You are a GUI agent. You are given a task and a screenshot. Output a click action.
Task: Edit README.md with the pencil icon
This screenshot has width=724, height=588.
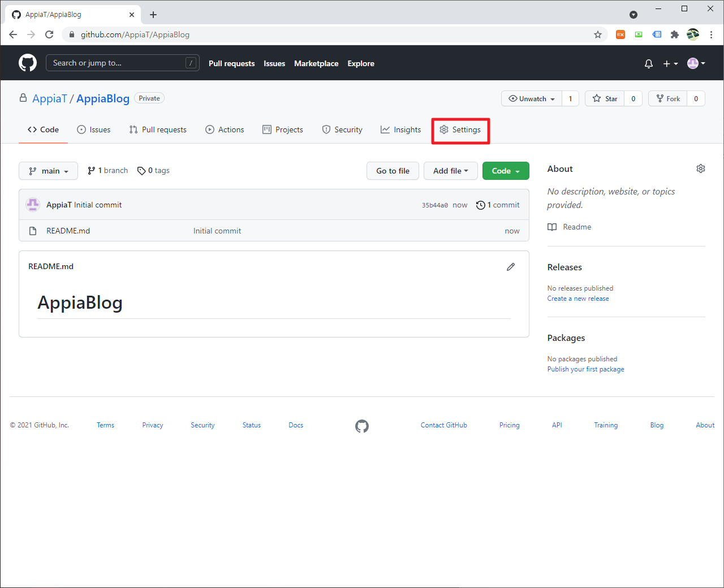(x=511, y=267)
